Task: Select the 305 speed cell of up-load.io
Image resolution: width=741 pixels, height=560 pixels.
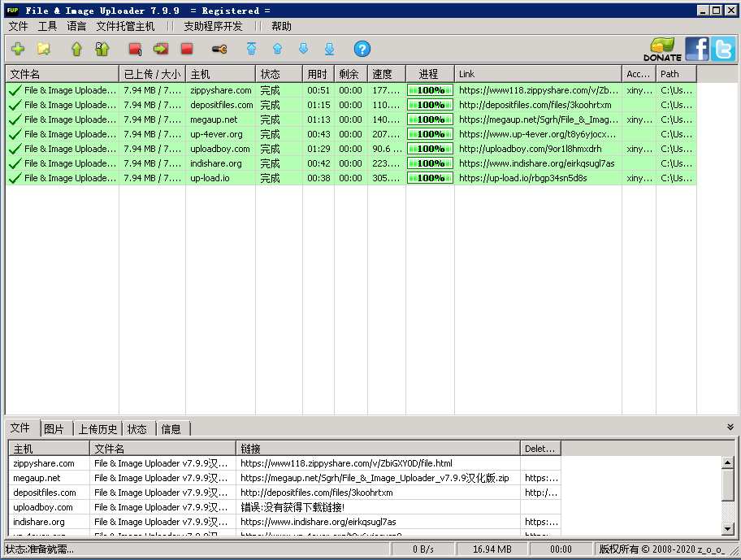Action: tap(386, 178)
